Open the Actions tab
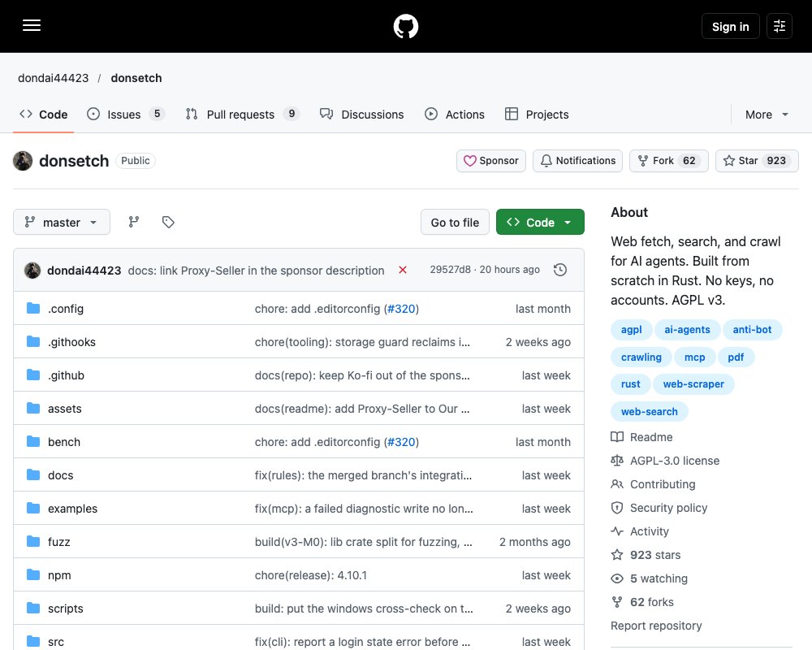Viewport: 812px width, 650px height. pyautogui.click(x=455, y=114)
